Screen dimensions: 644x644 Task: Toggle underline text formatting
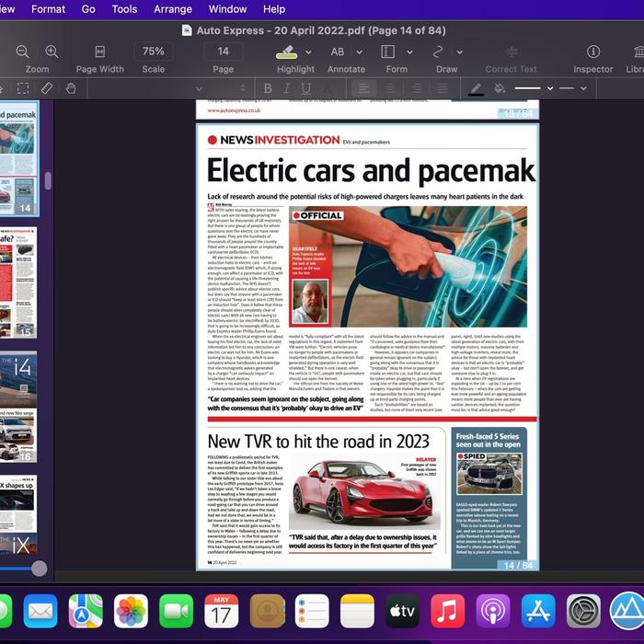pos(305,88)
